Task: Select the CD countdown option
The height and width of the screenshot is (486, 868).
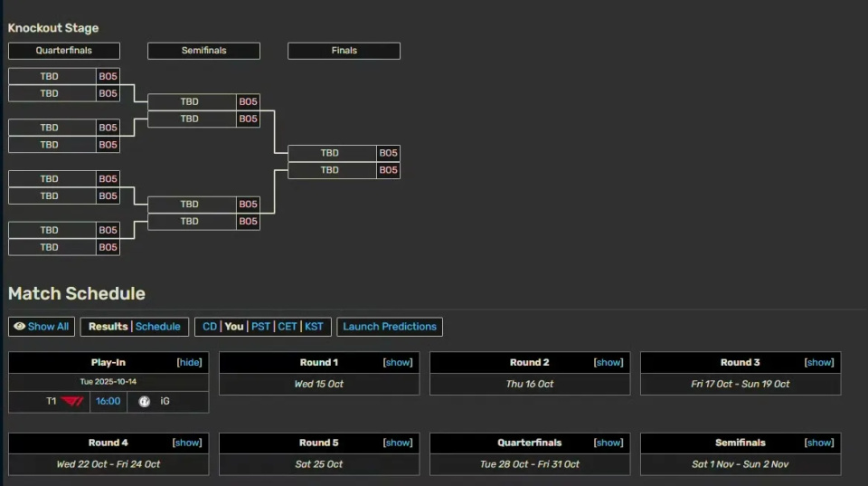Action: (210, 327)
